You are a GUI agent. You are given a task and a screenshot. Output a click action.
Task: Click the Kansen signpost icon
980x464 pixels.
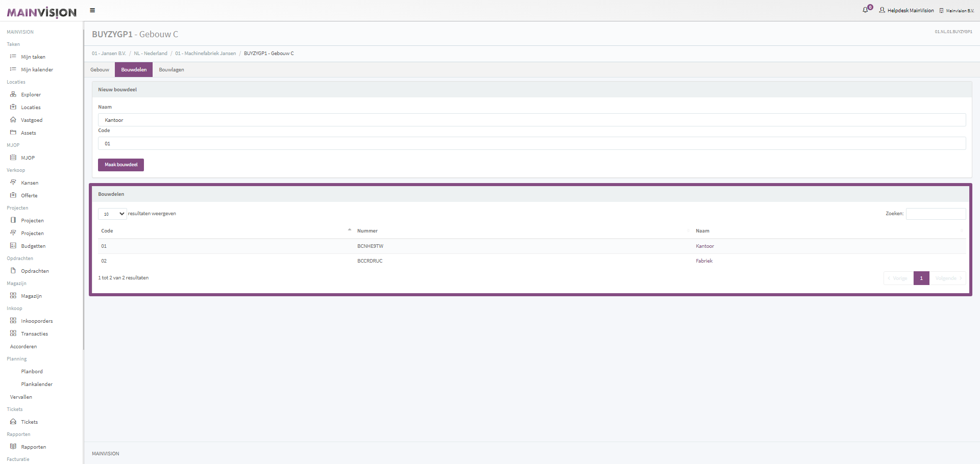point(13,183)
